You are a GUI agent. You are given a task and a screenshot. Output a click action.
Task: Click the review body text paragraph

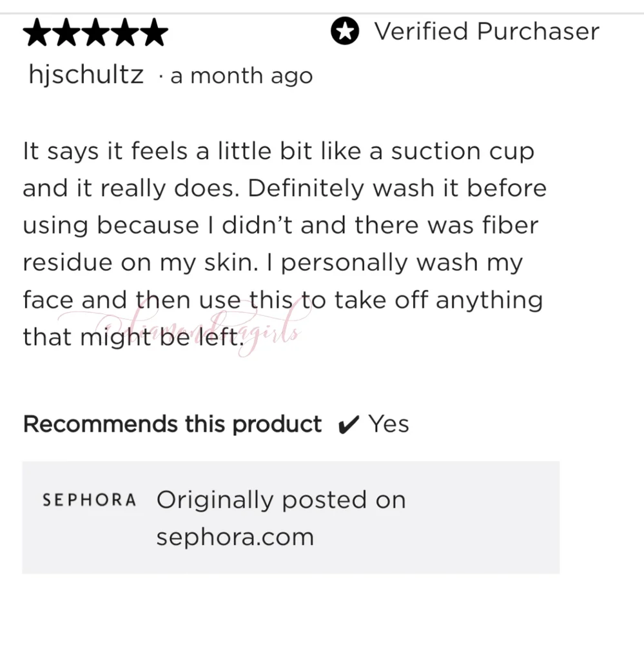tap(284, 244)
